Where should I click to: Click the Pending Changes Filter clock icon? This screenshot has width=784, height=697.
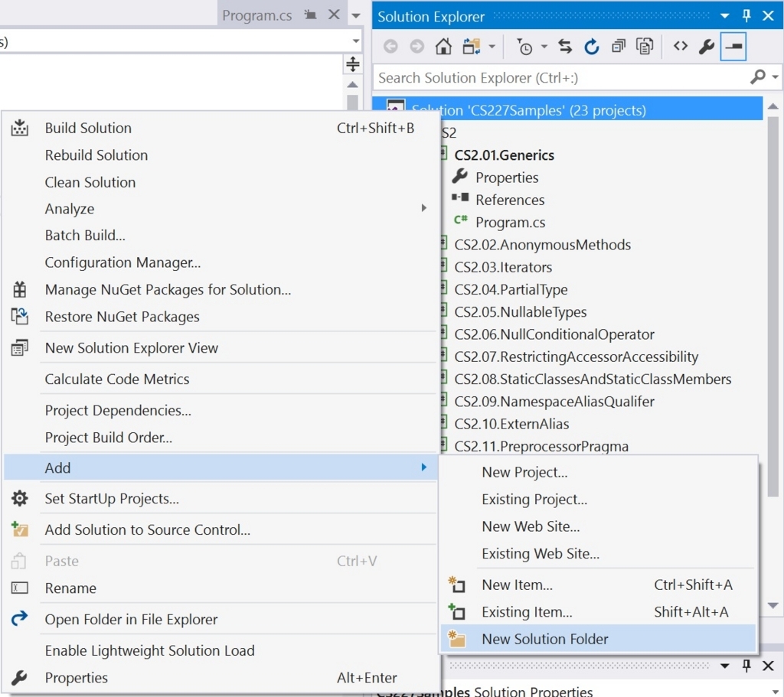[x=524, y=47]
